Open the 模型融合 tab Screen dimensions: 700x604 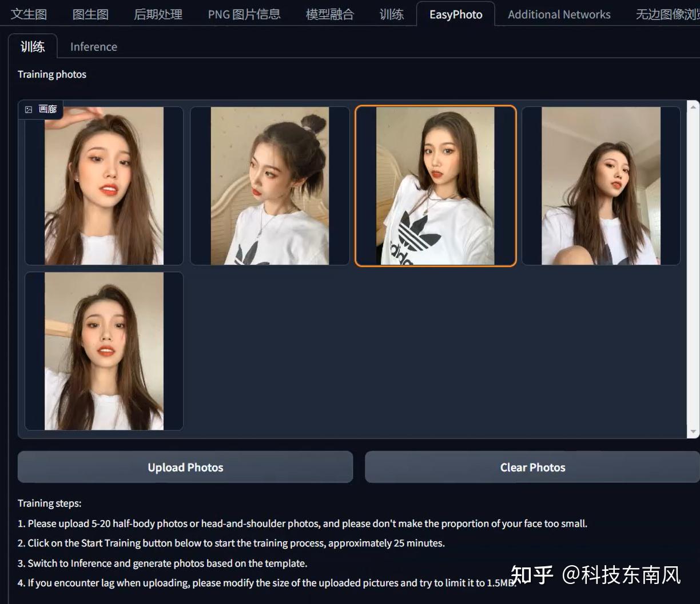pyautogui.click(x=329, y=14)
